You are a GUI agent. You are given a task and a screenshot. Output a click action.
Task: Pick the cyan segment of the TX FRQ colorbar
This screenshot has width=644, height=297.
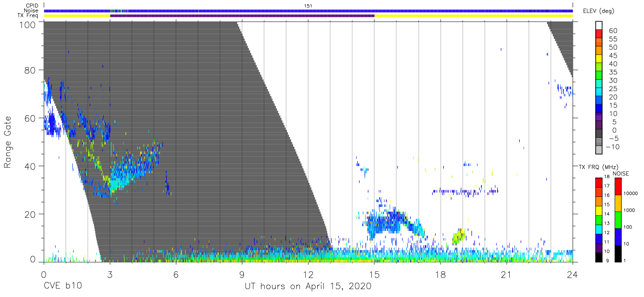click(x=598, y=229)
